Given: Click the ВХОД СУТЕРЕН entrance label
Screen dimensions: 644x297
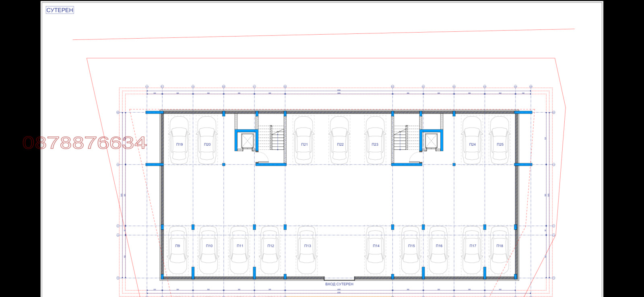Looking at the screenshot, I should pos(339,284).
